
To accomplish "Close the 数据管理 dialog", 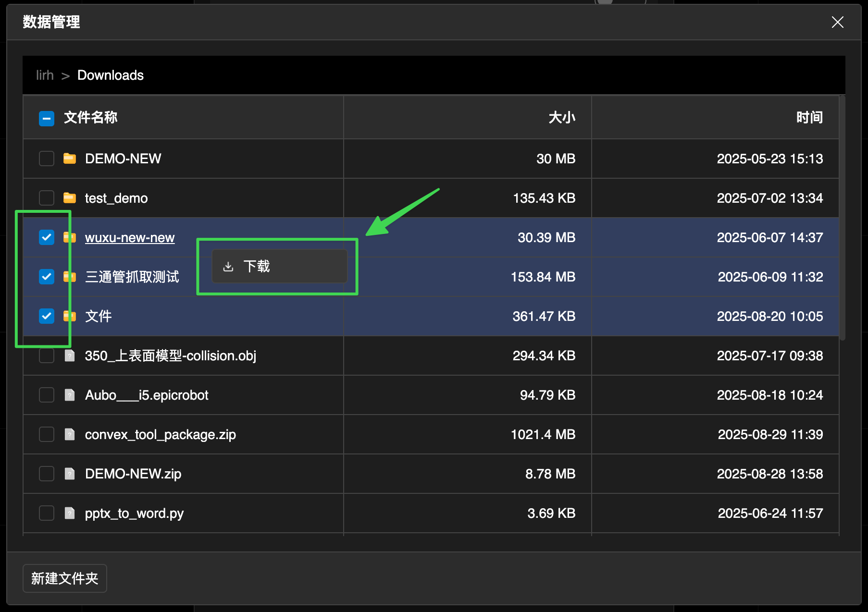I will pyautogui.click(x=837, y=22).
